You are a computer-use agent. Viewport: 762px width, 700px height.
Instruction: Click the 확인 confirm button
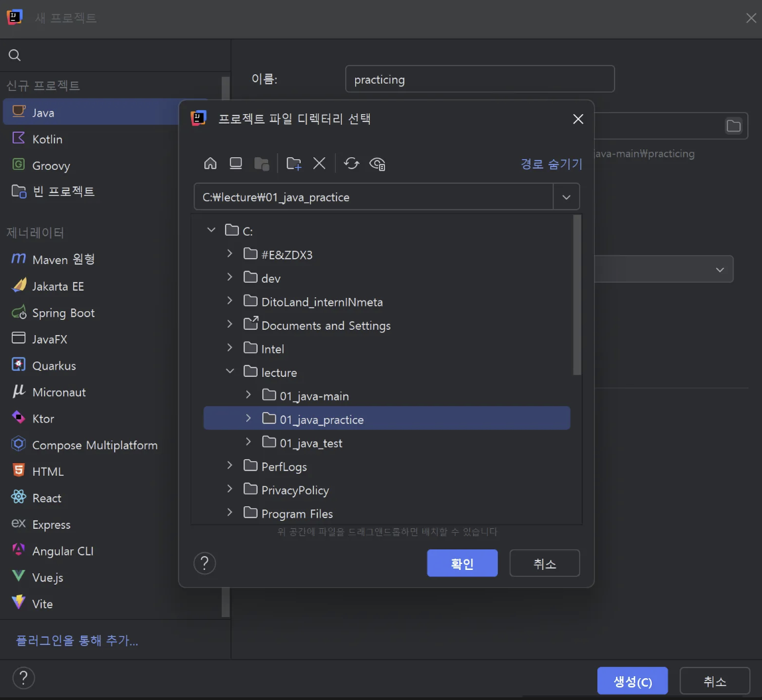[x=462, y=563]
